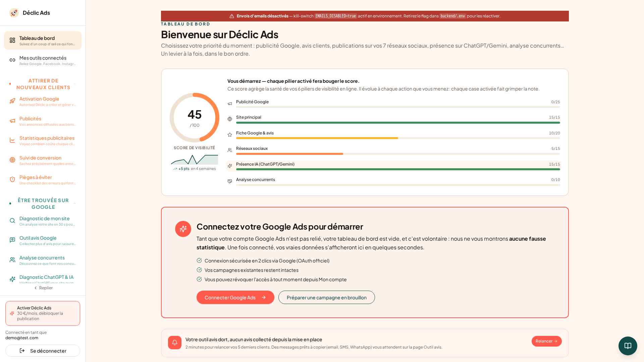The height and width of the screenshot is (362, 644).
Task: Click the Relancer button
Action: 547,341
